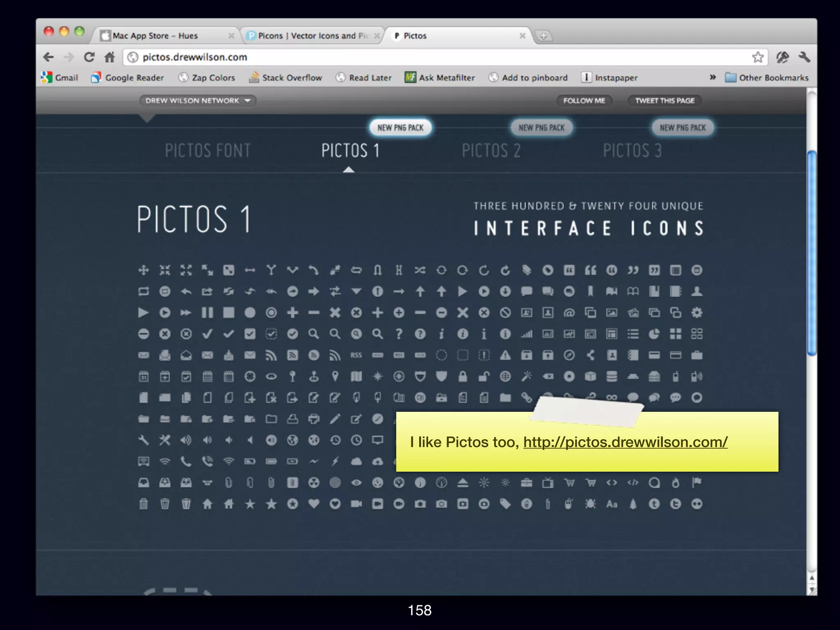Click the pause bars icon
Viewport: 840px width, 630px height.
(x=207, y=313)
